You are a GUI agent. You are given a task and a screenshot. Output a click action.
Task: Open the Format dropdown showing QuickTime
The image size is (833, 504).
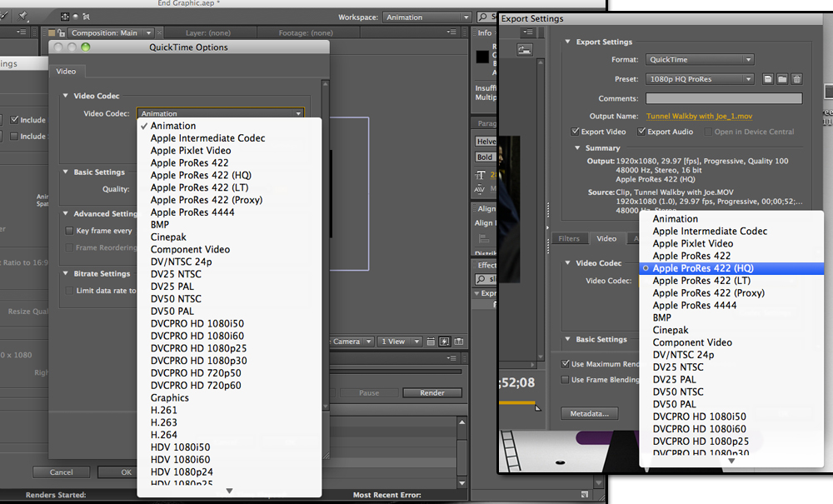coord(700,59)
